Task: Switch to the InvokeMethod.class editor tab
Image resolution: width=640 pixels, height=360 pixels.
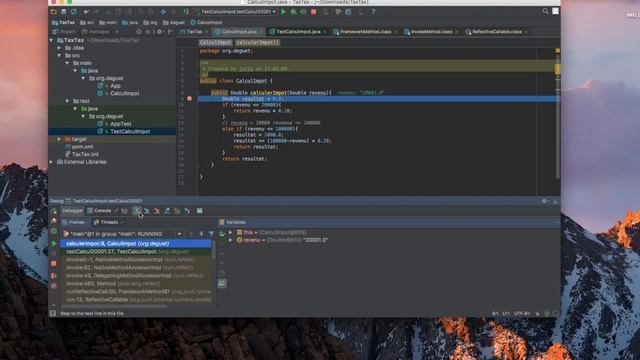Action: pyautogui.click(x=431, y=31)
